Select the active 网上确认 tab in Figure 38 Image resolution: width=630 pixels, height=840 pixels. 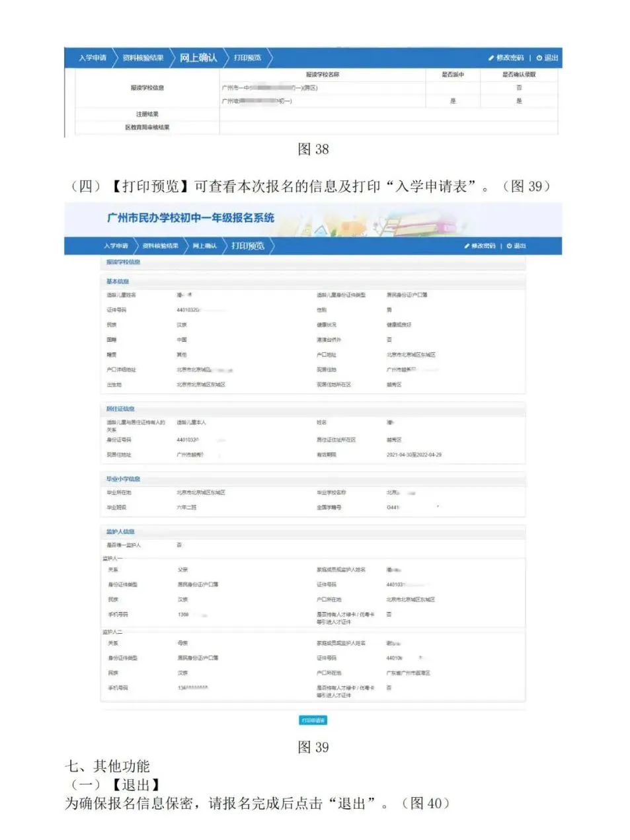click(x=198, y=58)
